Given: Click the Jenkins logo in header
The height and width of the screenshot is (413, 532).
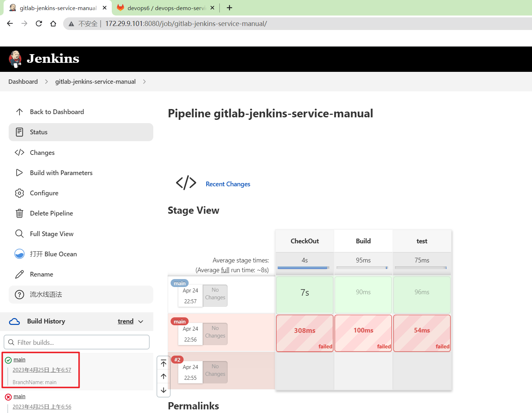Looking at the screenshot, I should (44, 59).
